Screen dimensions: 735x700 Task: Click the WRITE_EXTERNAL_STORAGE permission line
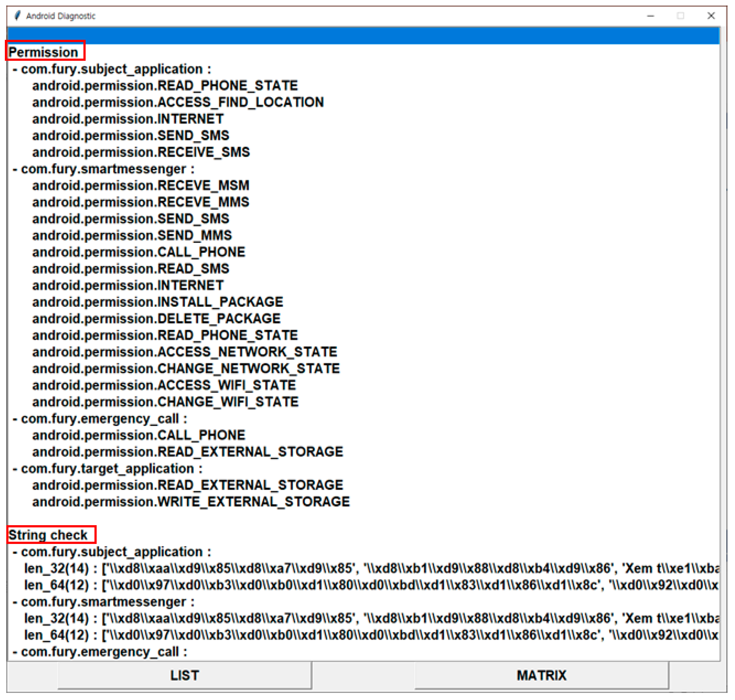[191, 502]
